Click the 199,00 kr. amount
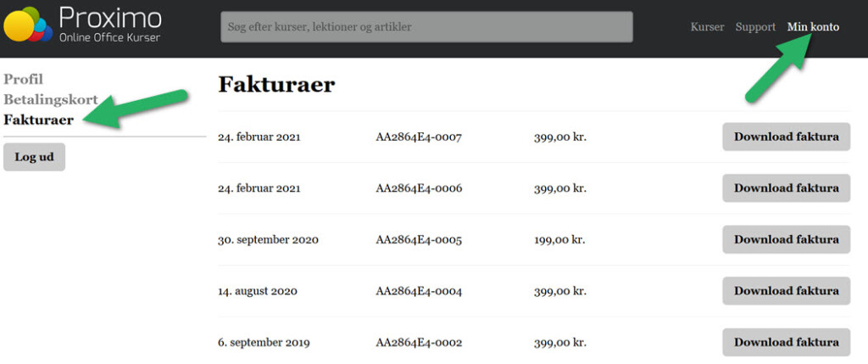The image size is (868, 364). [x=559, y=240]
